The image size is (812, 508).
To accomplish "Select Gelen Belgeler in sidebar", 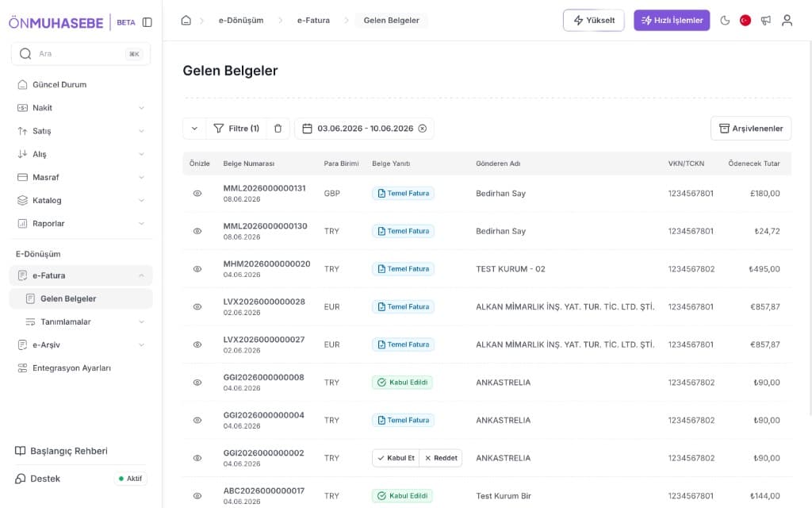I will click(81, 298).
